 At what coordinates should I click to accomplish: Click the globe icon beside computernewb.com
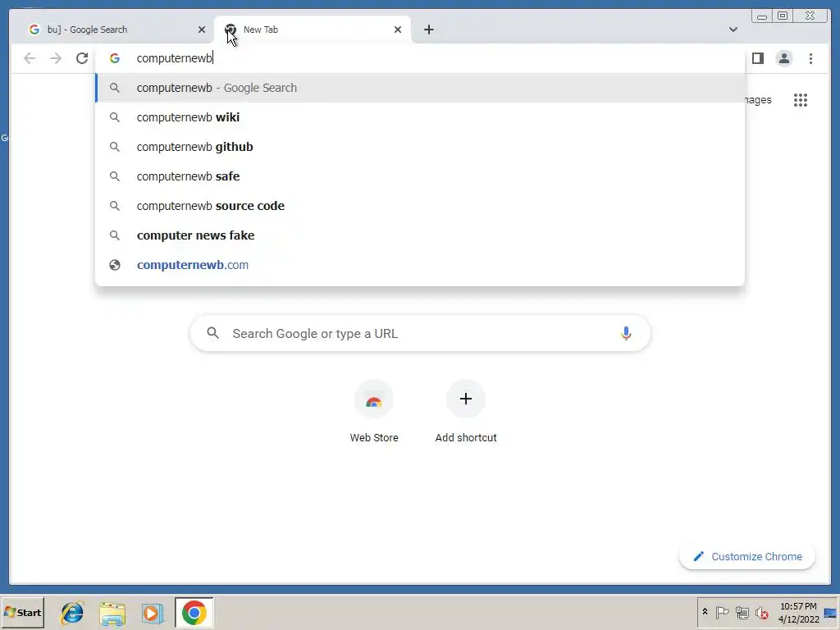tap(115, 265)
